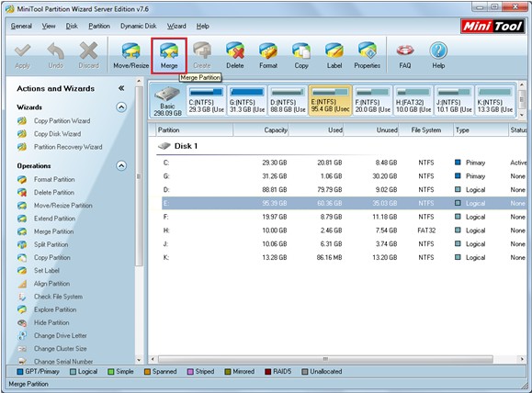Select the G: row with 31.26 GB capacity
The height and width of the screenshot is (393, 532).
tap(344, 176)
